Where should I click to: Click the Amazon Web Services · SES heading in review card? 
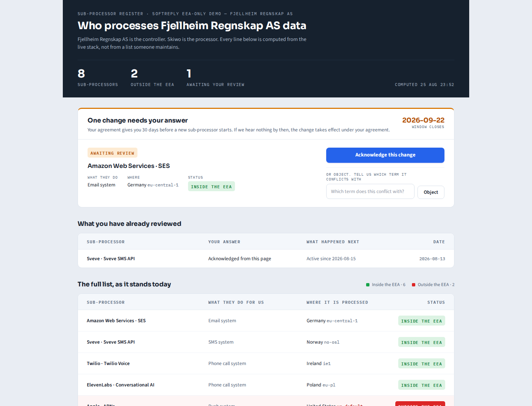pos(129,166)
